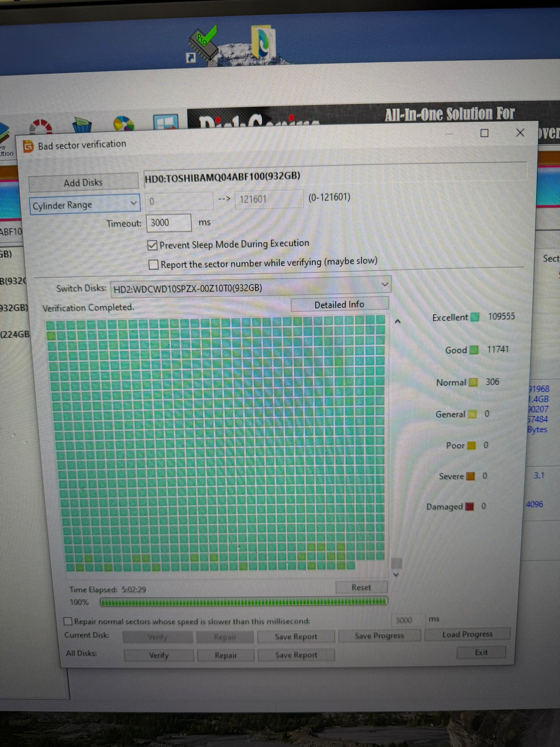This screenshot has height=747, width=560.
Task: Click the Normal color swatch
Action: pos(473,382)
